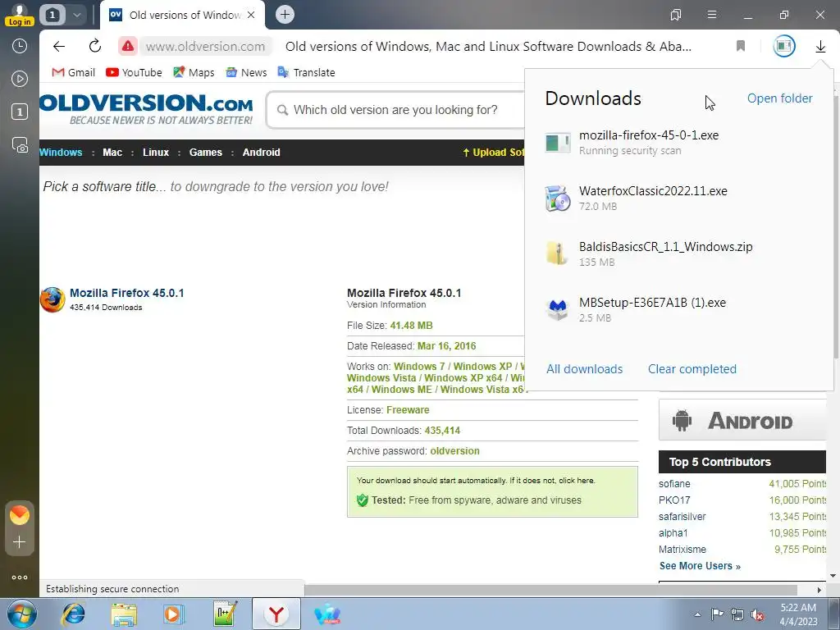This screenshot has width=840, height=630.
Task: Select Android in the site navigation
Action: tap(262, 152)
